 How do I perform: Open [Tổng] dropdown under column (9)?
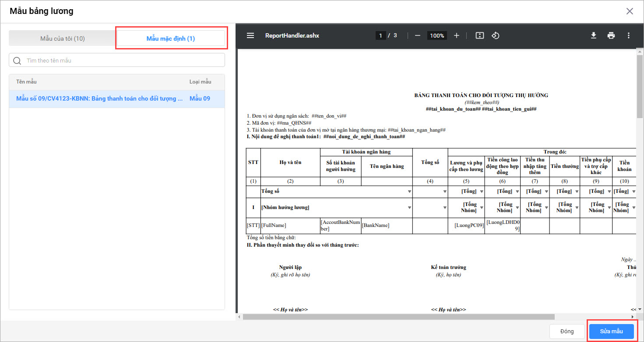(x=609, y=192)
